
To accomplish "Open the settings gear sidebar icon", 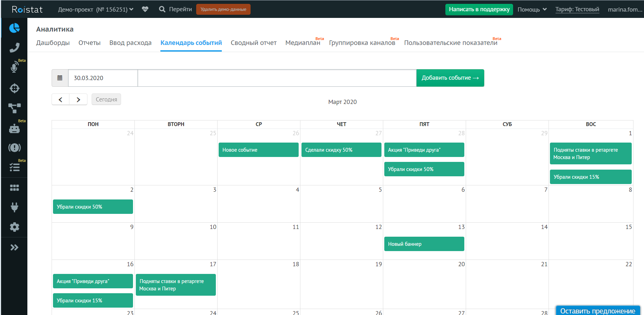I will point(14,227).
